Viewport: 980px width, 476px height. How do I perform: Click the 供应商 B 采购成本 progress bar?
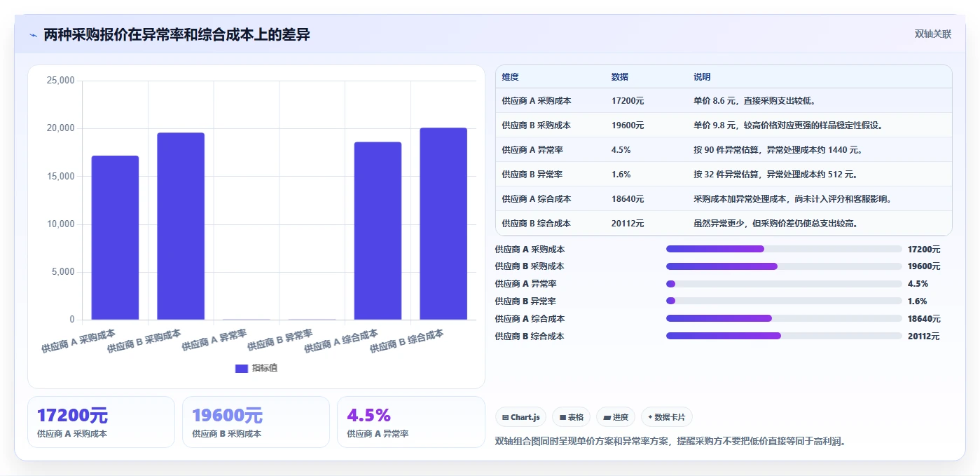(x=784, y=266)
